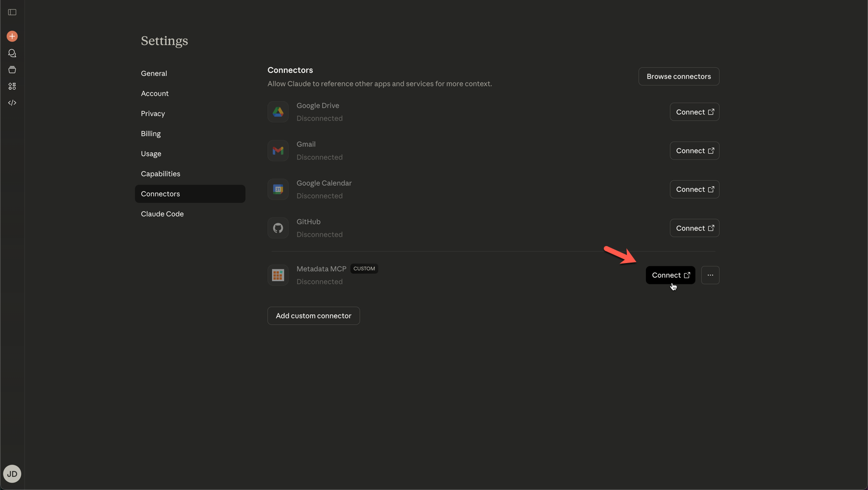
Task: Open the chats icon in sidebar
Action: (12, 53)
